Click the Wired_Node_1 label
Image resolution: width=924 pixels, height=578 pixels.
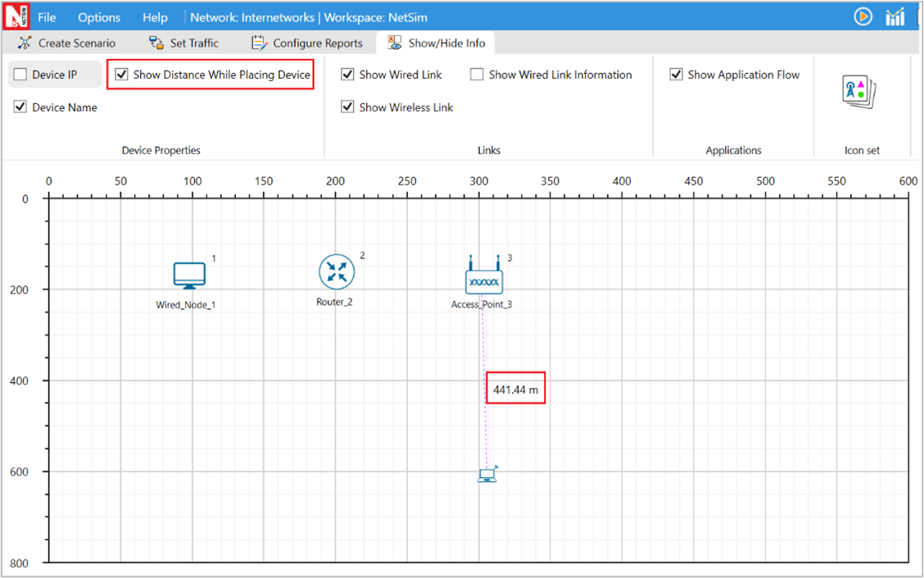(186, 305)
